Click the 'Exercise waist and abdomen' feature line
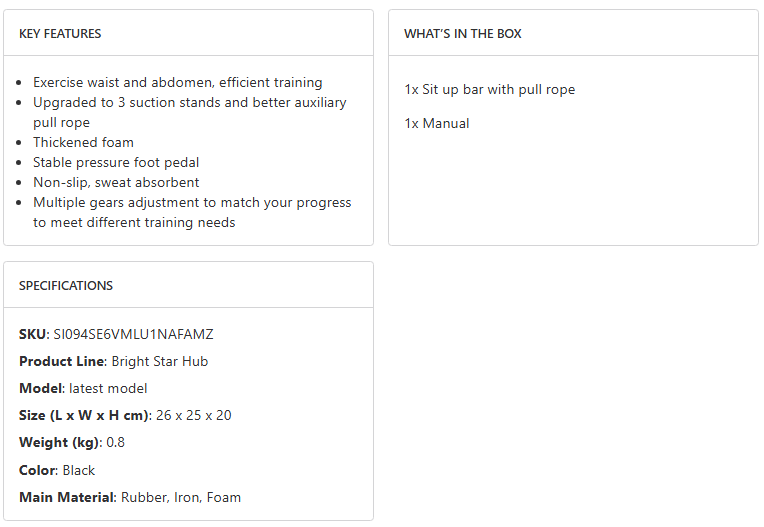The width and height of the screenshot is (764, 527). pos(177,83)
